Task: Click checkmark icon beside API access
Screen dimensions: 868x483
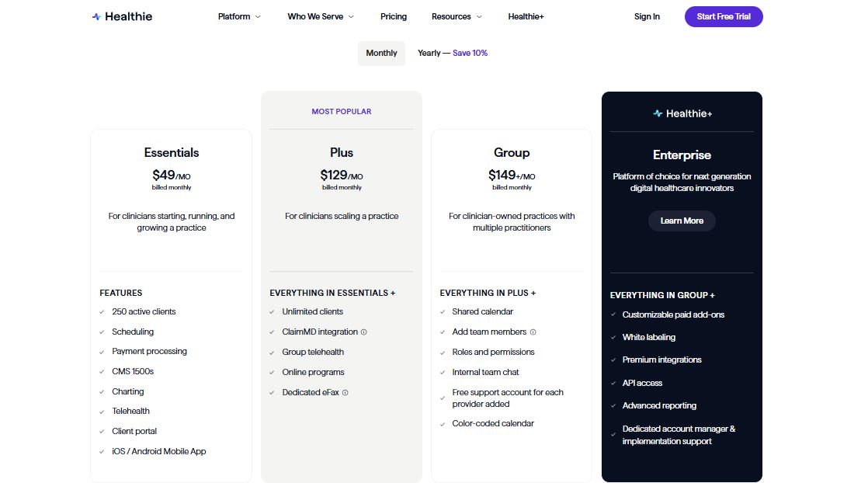Action: pos(613,383)
